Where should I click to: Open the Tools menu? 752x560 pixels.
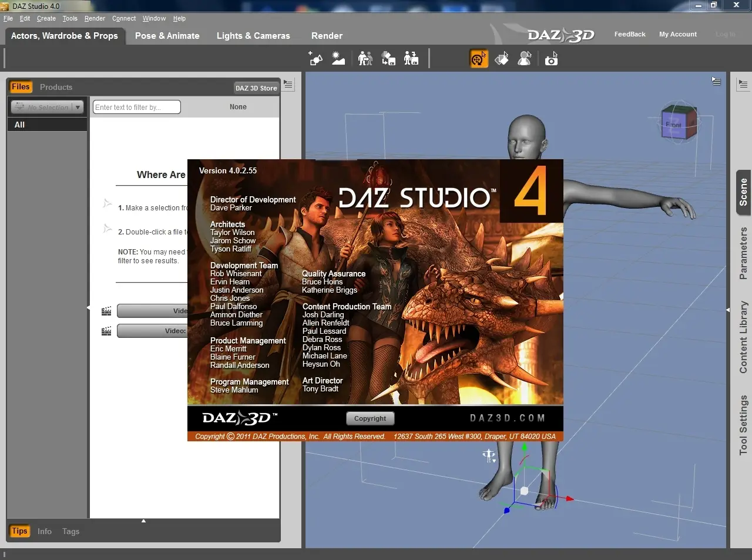click(70, 18)
